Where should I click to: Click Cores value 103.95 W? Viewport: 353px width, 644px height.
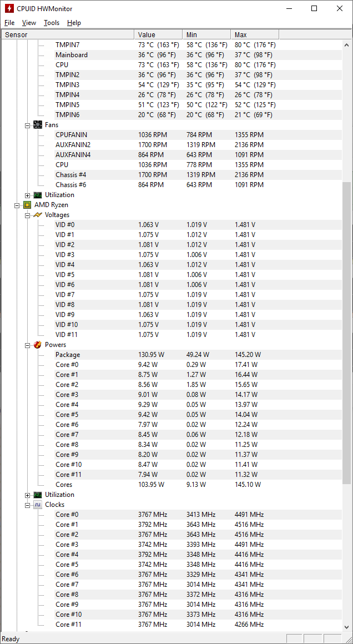pyautogui.click(x=151, y=484)
